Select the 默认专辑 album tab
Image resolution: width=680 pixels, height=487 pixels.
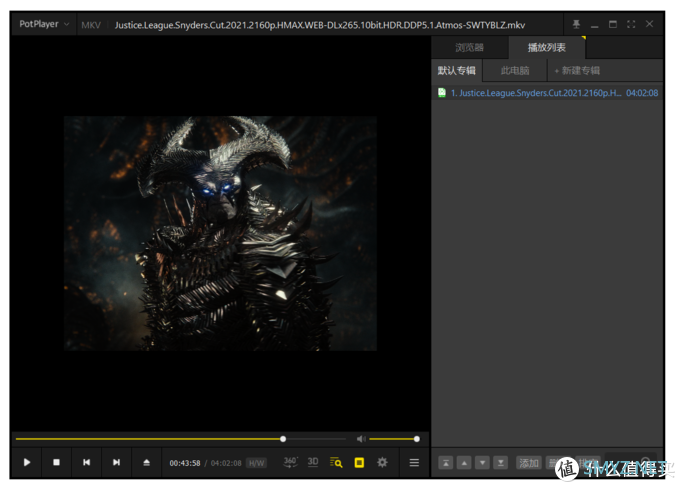click(457, 70)
